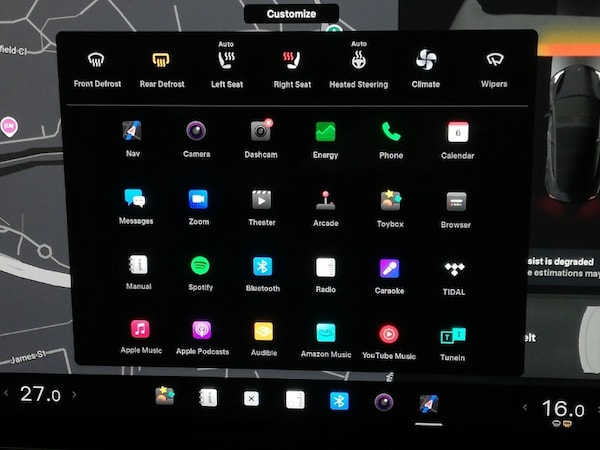Launch the Spotify app
Viewport: 600px width, 450px height.
[200, 266]
